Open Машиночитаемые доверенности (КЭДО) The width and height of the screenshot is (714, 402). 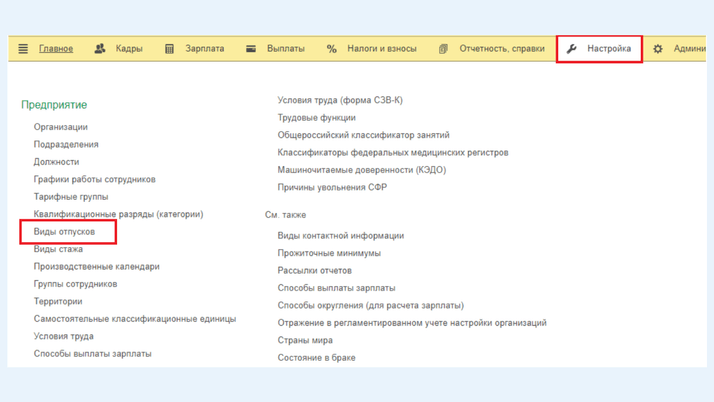[362, 170]
